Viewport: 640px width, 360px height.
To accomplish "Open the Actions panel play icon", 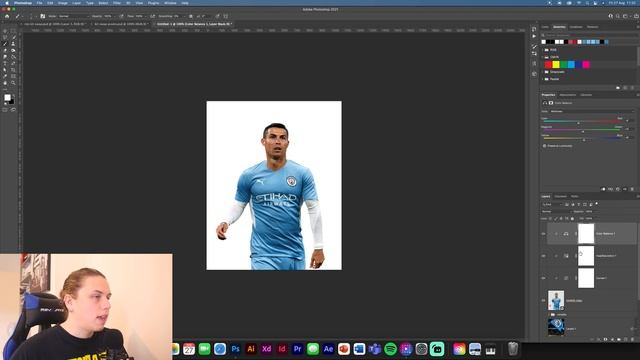I will (x=534, y=36).
